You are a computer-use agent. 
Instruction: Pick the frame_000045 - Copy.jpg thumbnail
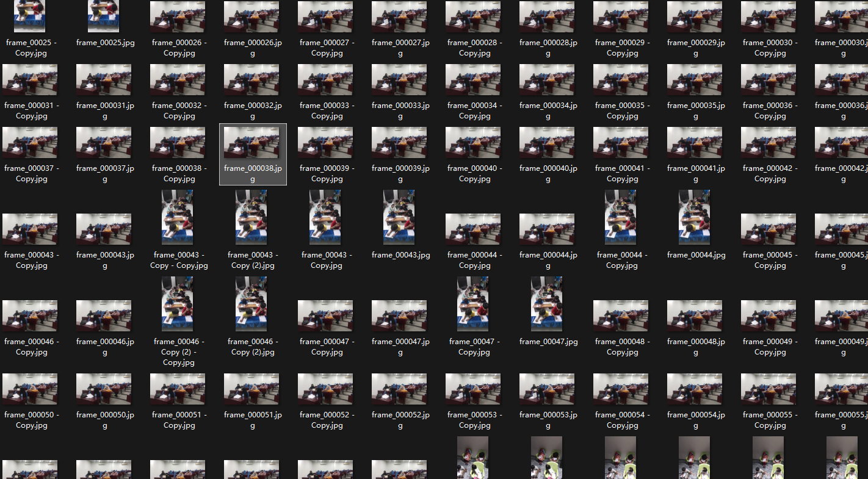[769, 229]
